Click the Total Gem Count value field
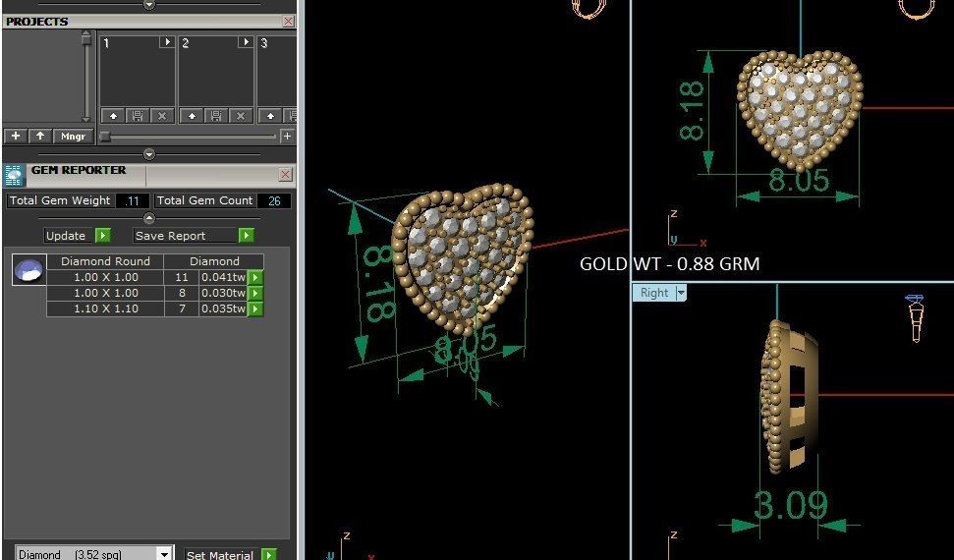 [274, 200]
